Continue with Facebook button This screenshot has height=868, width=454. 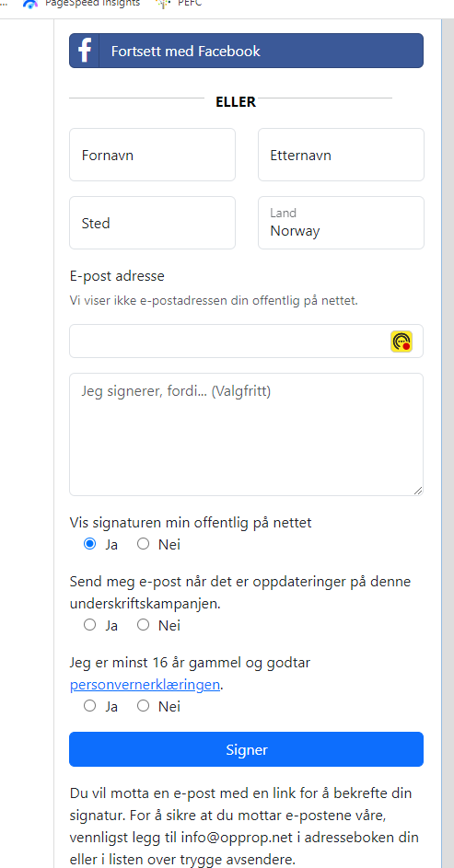pos(247,51)
